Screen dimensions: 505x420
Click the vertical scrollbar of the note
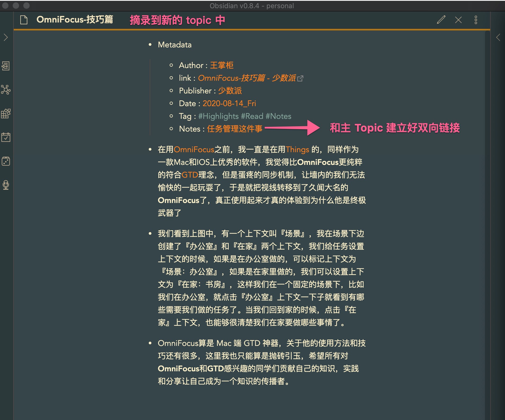pyautogui.click(x=487, y=225)
